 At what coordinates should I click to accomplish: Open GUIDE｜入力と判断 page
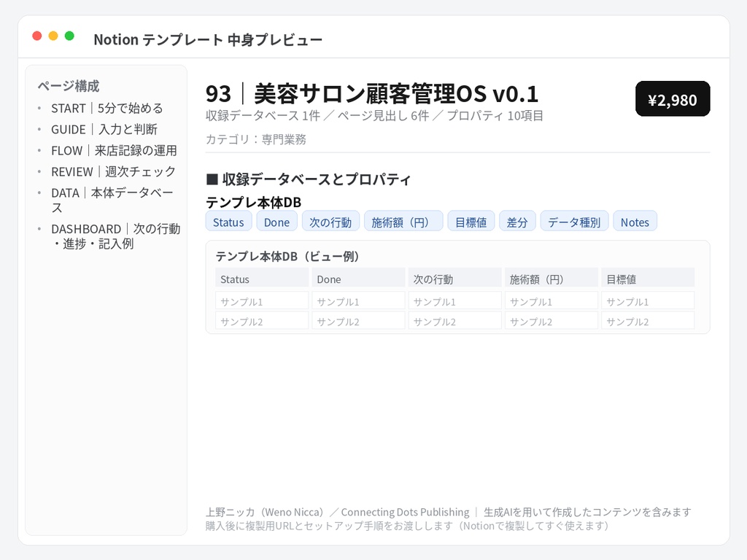coord(104,129)
